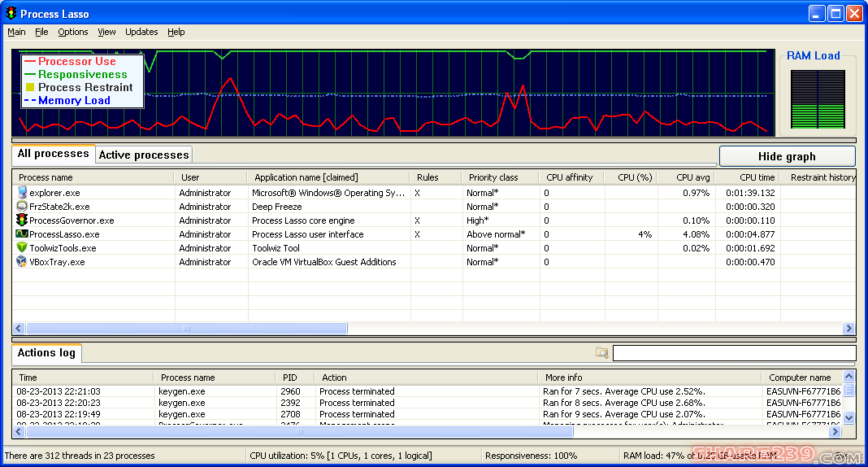Viewport: 868px width, 467px height.
Task: Click the actions log search filter icon
Action: pos(601,352)
